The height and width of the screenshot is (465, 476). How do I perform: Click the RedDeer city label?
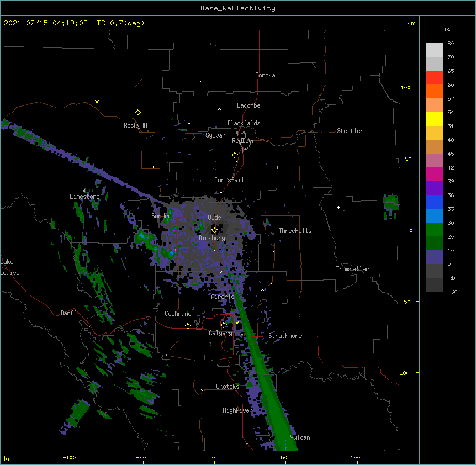coord(243,141)
